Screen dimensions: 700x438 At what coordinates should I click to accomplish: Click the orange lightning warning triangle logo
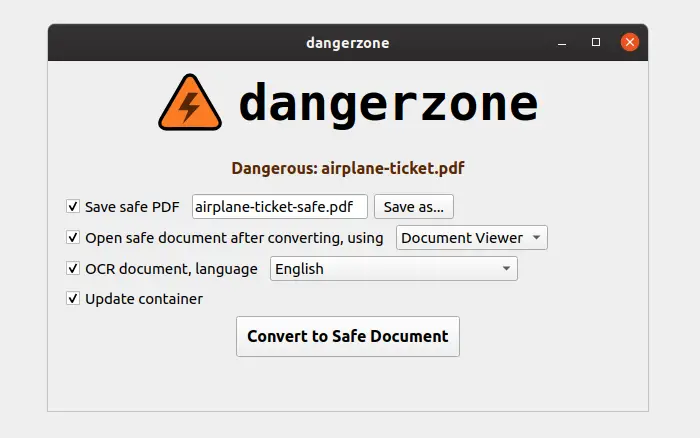click(x=190, y=103)
